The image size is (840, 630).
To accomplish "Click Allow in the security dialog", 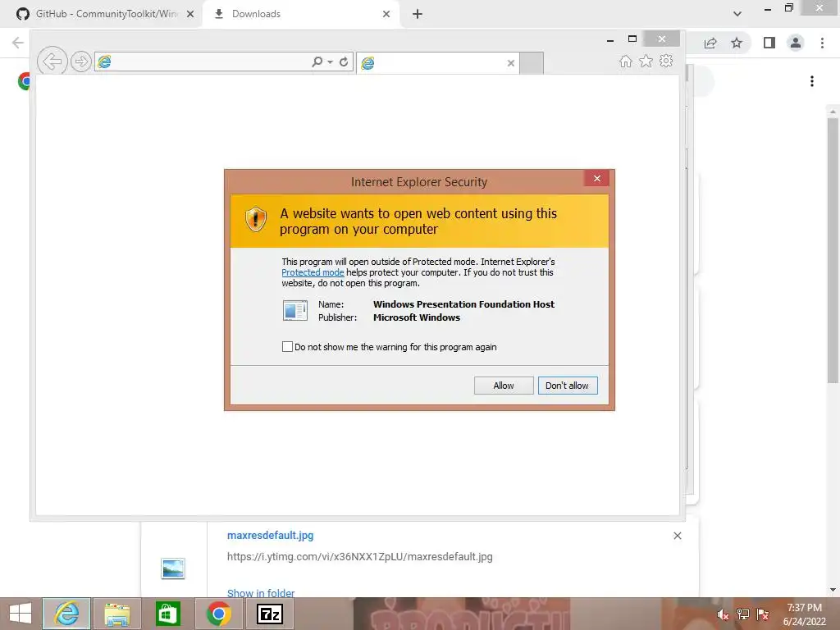I will 503,386.
